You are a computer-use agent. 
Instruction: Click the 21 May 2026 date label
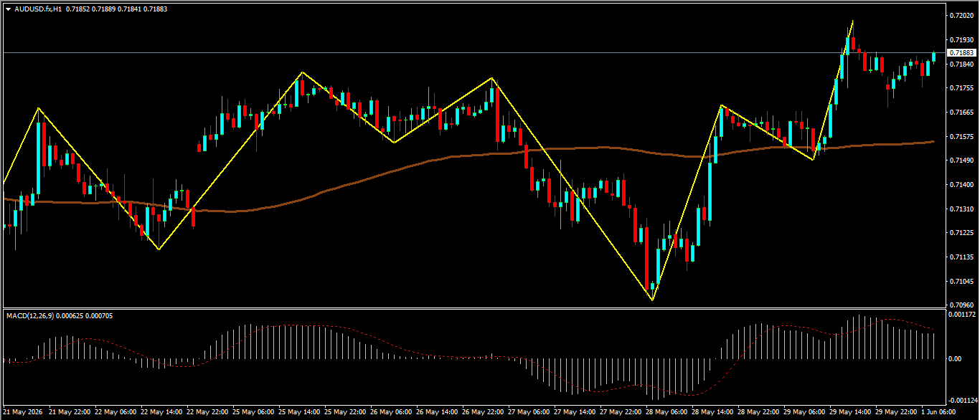click(24, 412)
